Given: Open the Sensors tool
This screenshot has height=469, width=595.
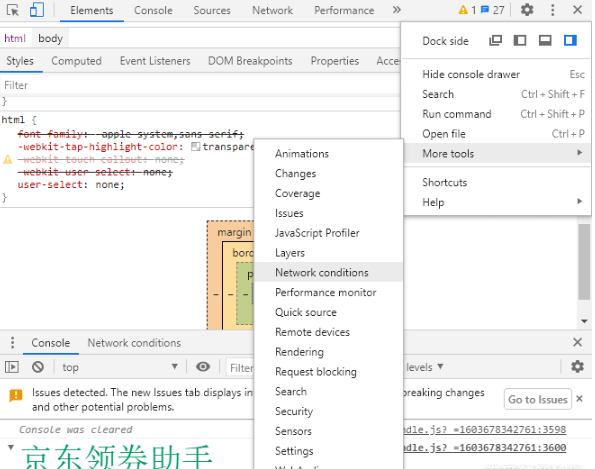Looking at the screenshot, I should pos(328,431).
